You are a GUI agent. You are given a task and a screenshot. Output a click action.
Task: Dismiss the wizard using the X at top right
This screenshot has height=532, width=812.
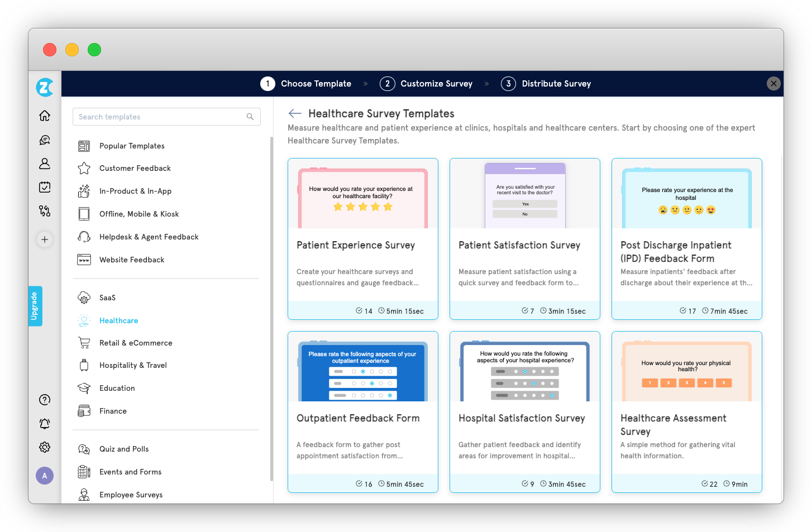(x=773, y=83)
